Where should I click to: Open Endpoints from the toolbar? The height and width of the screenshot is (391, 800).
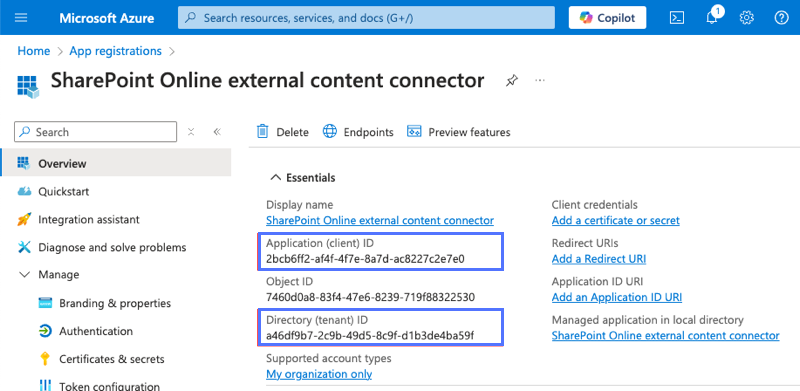click(358, 132)
